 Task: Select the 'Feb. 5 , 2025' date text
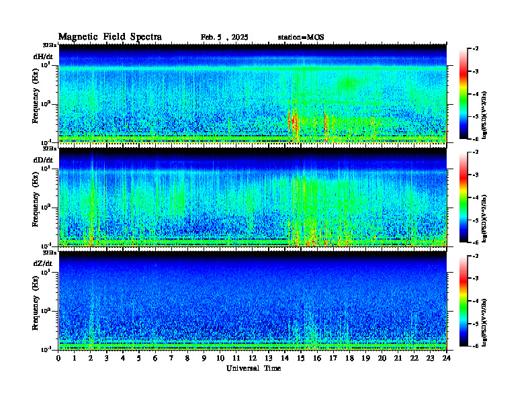point(224,38)
